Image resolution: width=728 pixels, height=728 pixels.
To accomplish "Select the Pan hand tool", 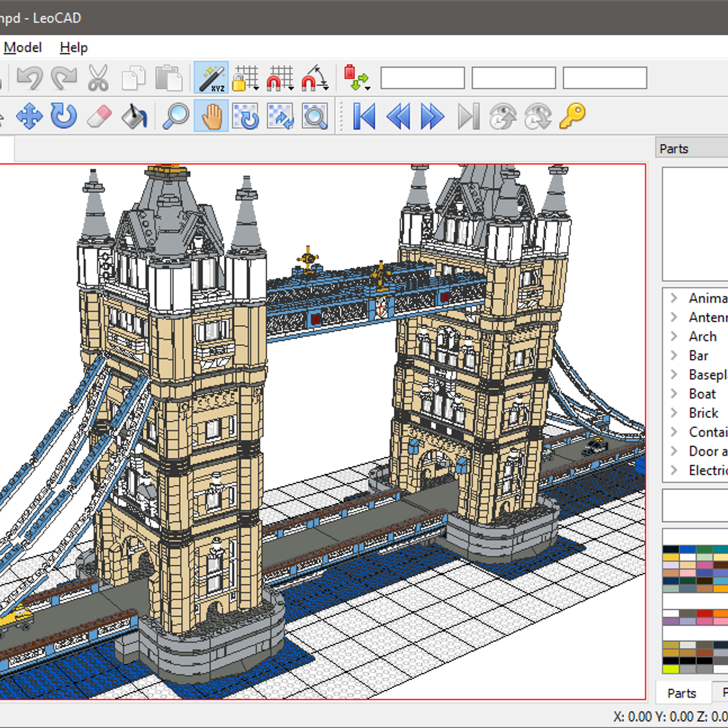I will [211, 116].
